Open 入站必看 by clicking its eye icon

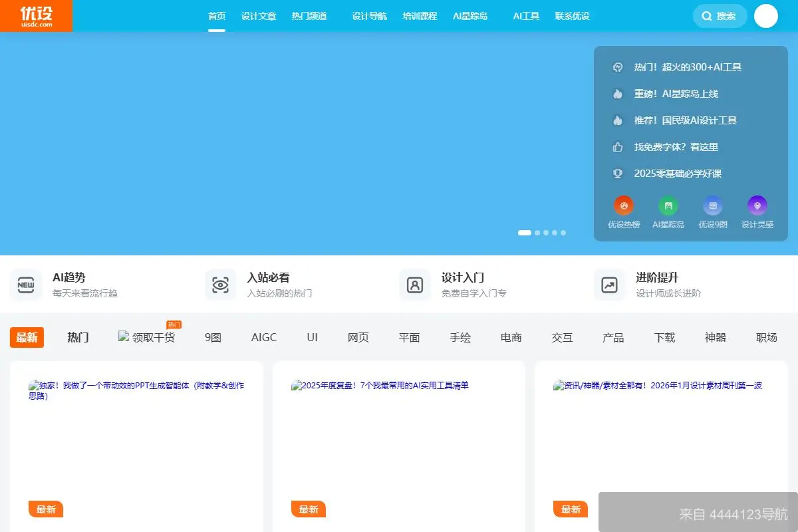tap(220, 283)
